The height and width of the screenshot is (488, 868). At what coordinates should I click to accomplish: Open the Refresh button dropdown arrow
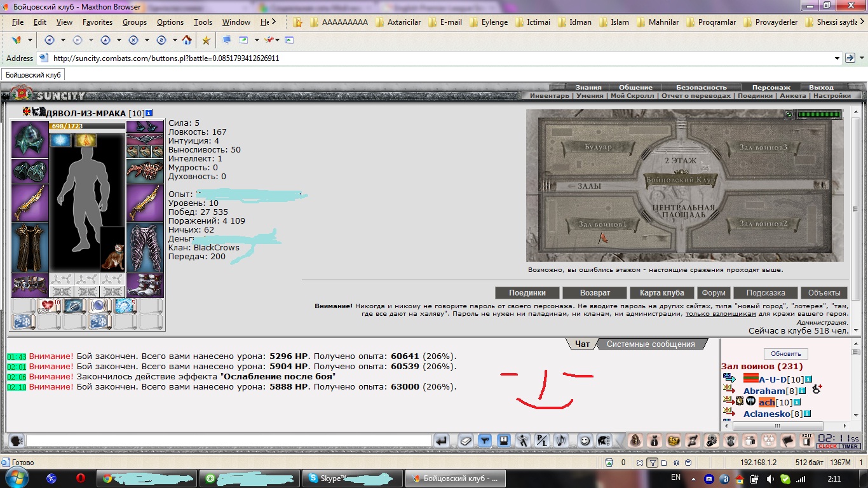[175, 40]
